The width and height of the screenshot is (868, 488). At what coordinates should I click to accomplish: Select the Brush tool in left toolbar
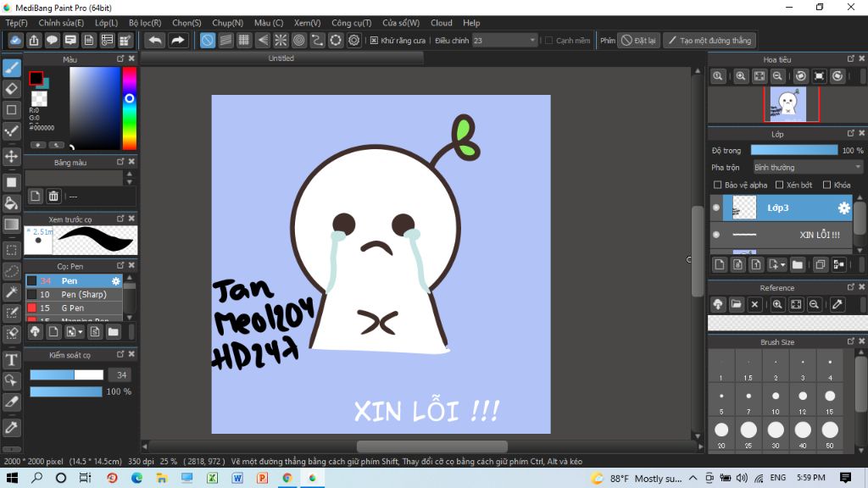click(x=12, y=68)
